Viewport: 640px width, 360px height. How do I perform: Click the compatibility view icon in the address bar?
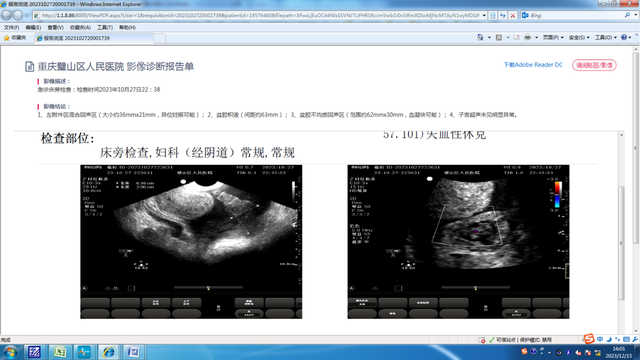click(493, 16)
